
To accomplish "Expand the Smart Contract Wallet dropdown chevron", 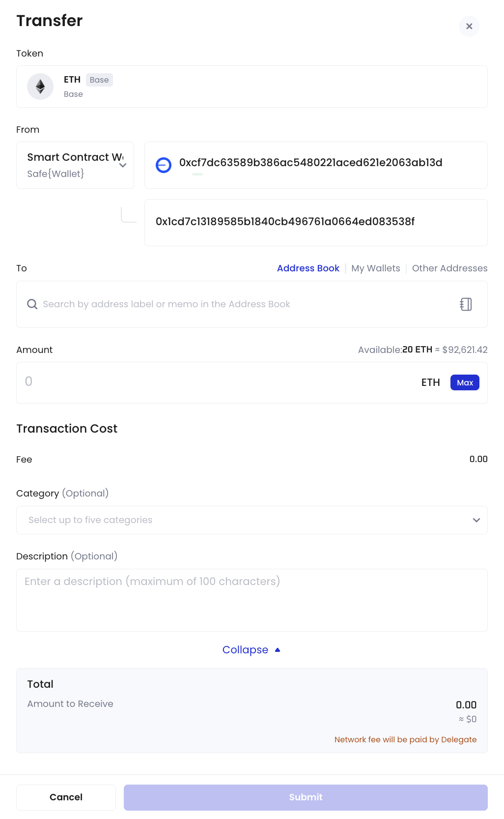I will 123,165.
